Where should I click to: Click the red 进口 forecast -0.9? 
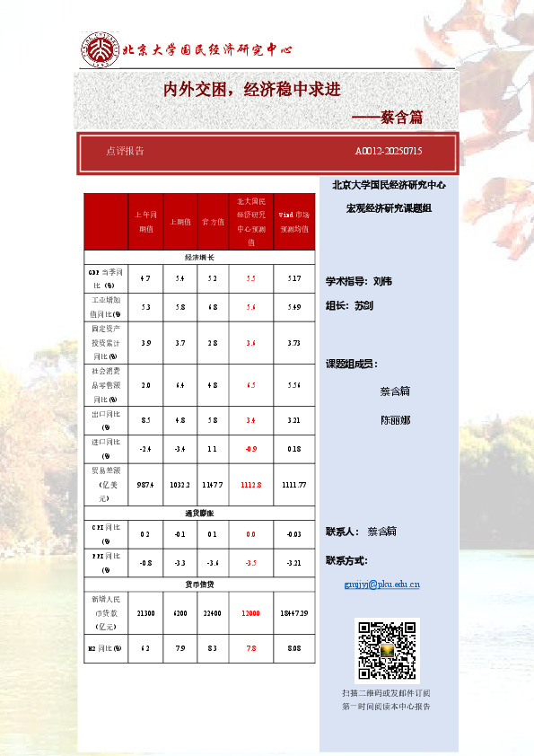251,449
